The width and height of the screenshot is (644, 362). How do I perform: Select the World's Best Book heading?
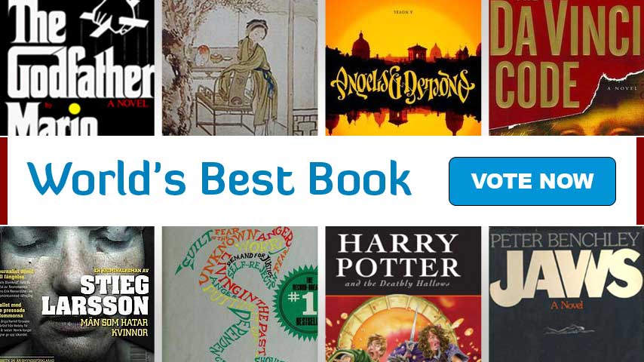[219, 178]
